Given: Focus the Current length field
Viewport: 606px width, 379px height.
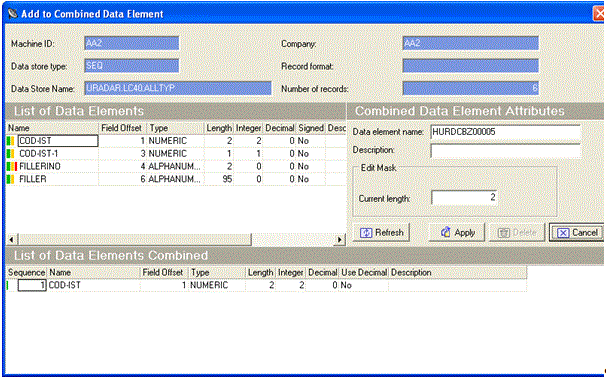Looking at the screenshot, I should pyautogui.click(x=464, y=197).
